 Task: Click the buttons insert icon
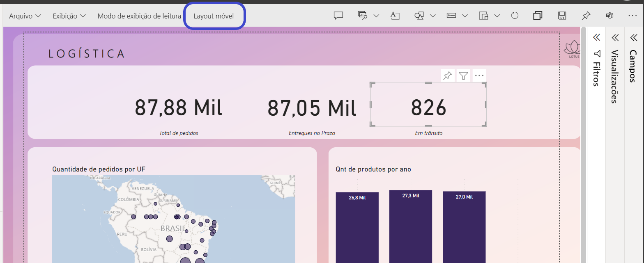coord(451,16)
